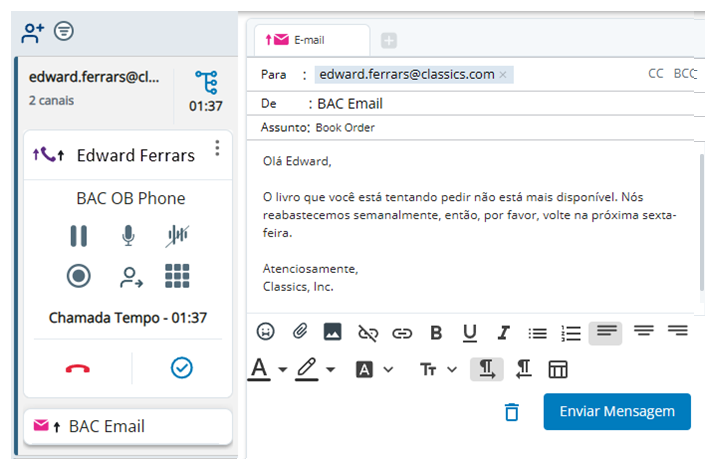
Task: Click the Edward Ferrars call name
Action: [x=136, y=156]
